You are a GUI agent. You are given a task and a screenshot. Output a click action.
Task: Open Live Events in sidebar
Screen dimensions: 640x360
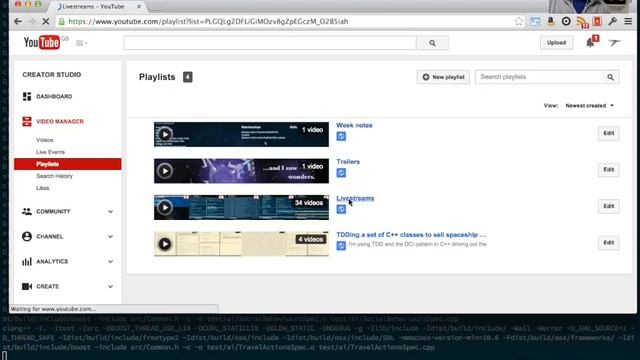(50, 152)
